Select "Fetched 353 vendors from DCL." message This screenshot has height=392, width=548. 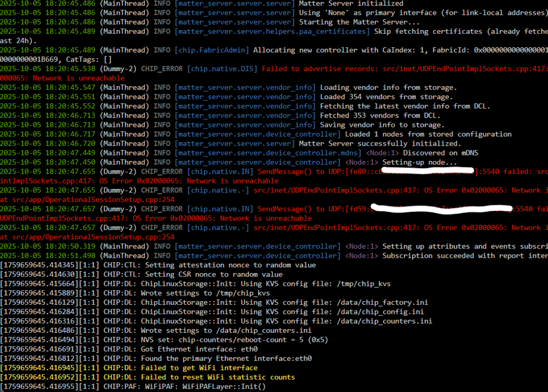[x=380, y=116]
